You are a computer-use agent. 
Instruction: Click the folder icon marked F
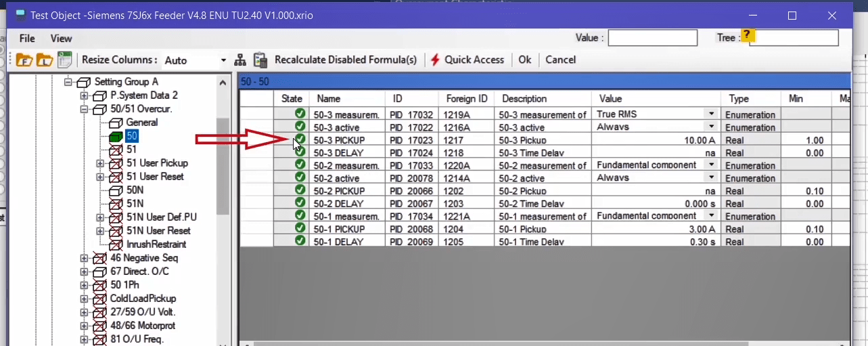pyautogui.click(x=24, y=60)
